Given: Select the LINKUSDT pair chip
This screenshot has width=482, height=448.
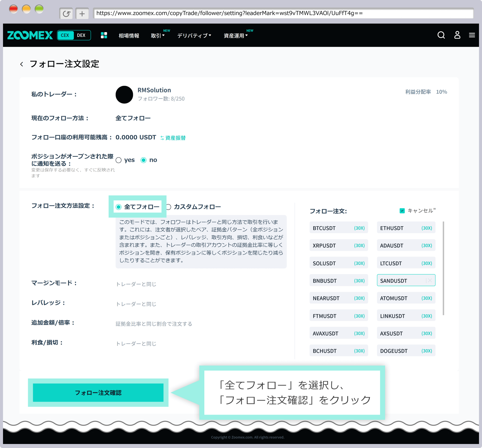Looking at the screenshot, I should 406,316.
